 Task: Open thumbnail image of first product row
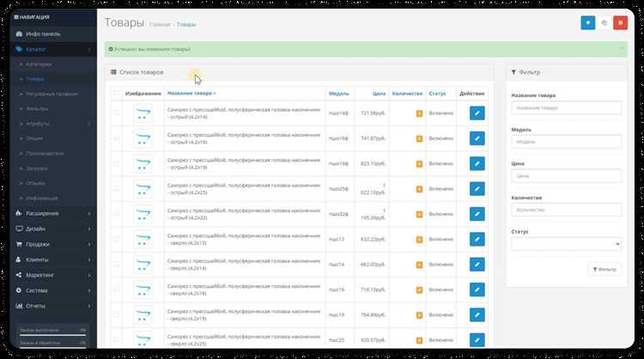point(142,113)
